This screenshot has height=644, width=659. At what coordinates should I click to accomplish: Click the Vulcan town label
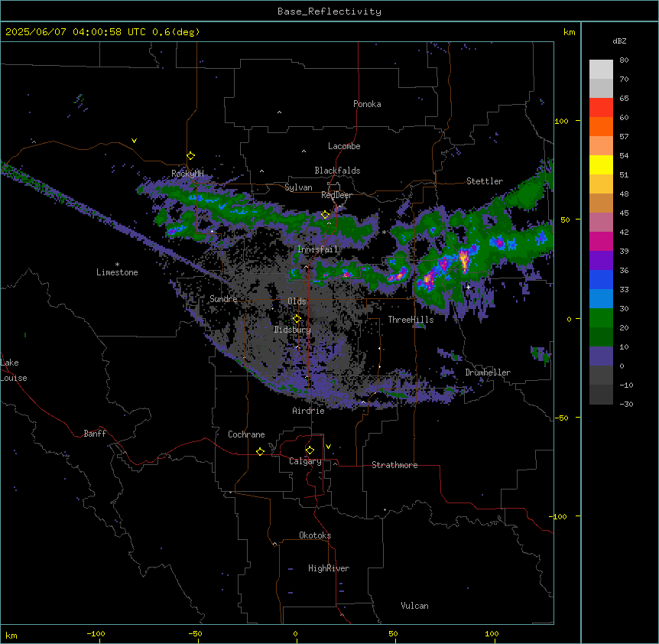(x=414, y=606)
